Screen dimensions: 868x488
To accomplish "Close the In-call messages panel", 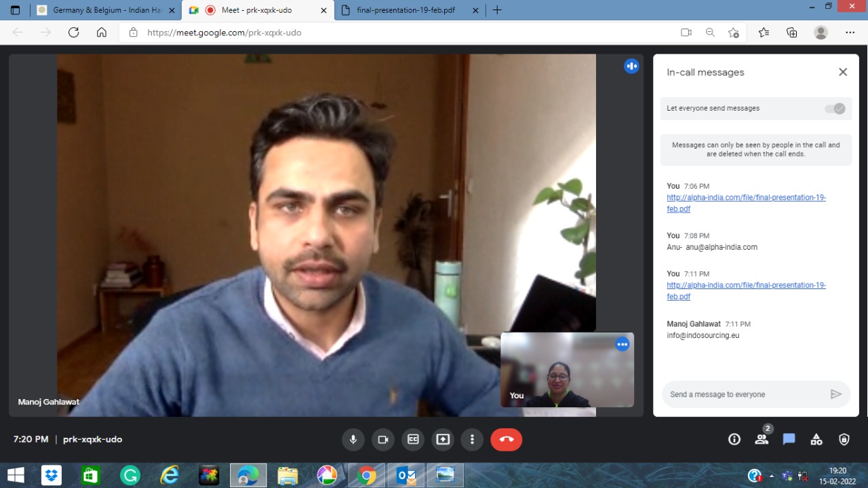I will (843, 72).
